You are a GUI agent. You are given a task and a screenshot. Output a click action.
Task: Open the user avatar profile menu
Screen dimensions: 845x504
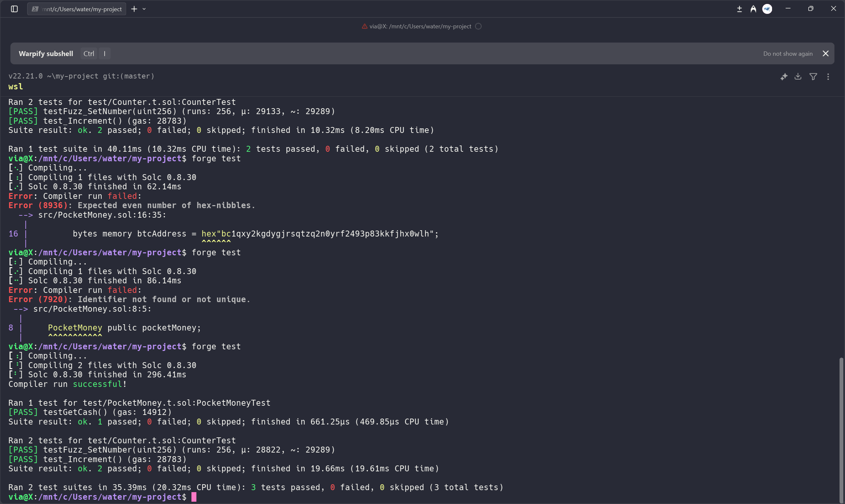tap(767, 9)
